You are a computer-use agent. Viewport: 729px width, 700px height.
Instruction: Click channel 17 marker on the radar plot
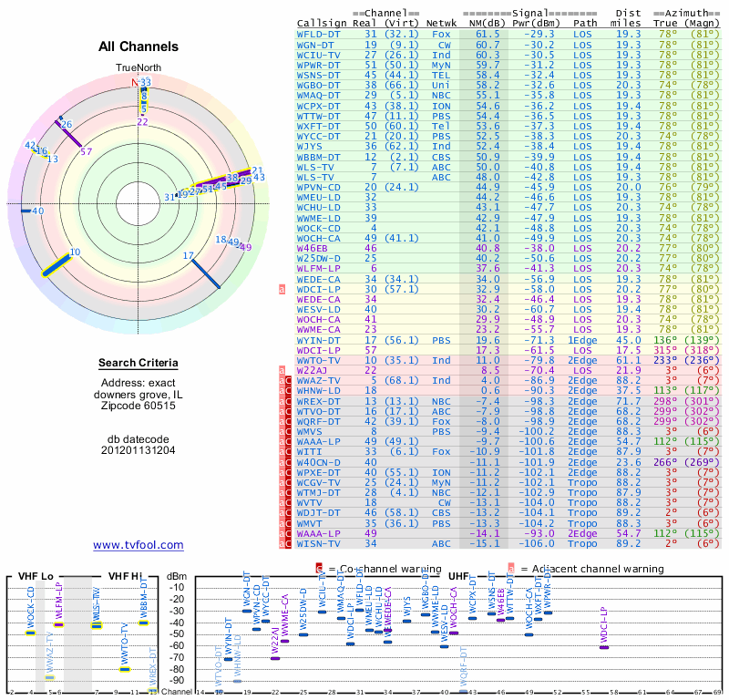189,257
